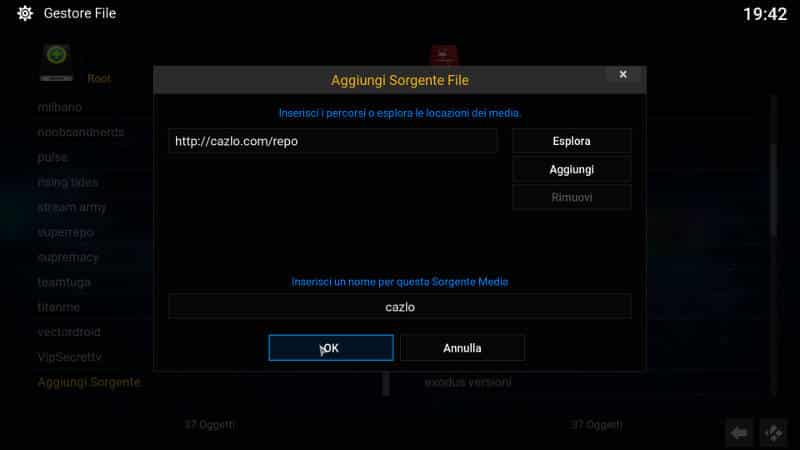Image resolution: width=800 pixels, height=450 pixels.
Task: Select the stream army source
Action: coord(71,207)
